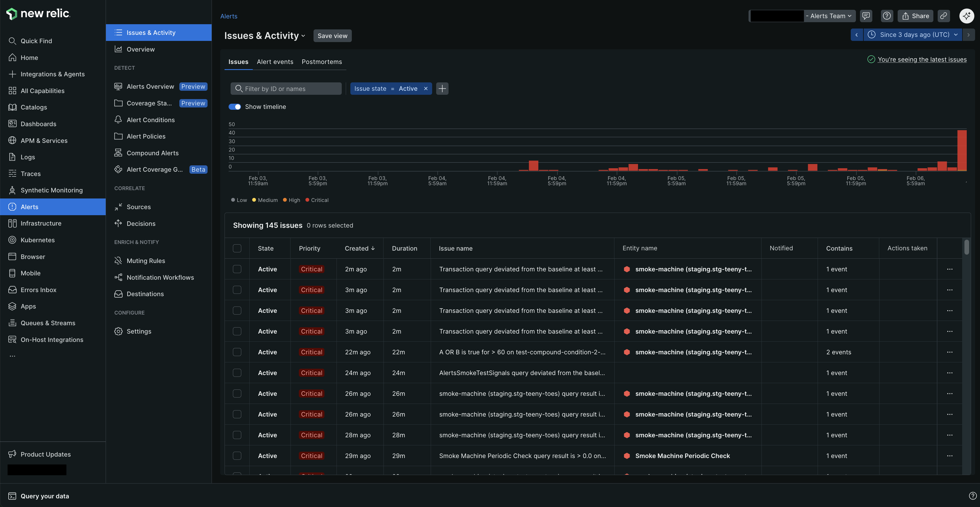Click the Share icon in the top bar

915,16
